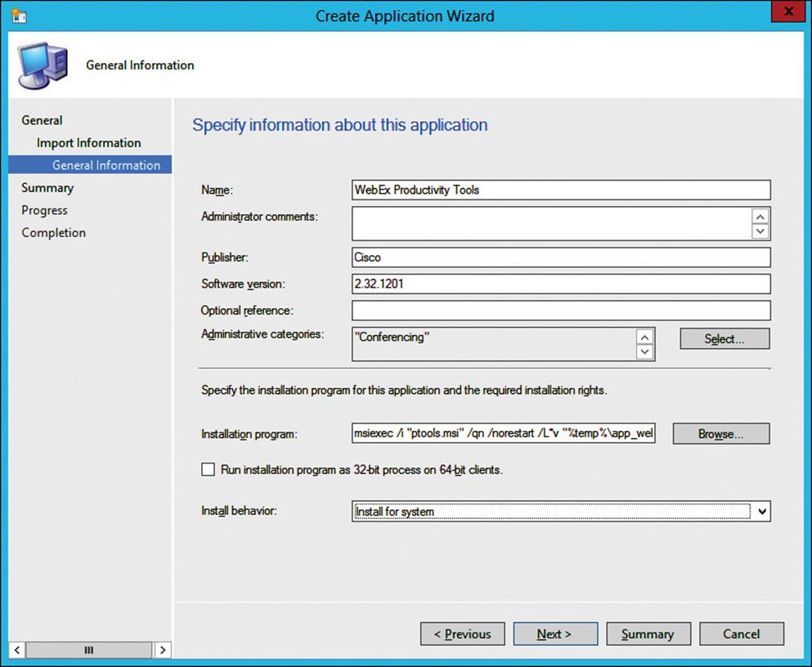Browse for the installation program
The width and height of the screenshot is (812, 667).
721,433
